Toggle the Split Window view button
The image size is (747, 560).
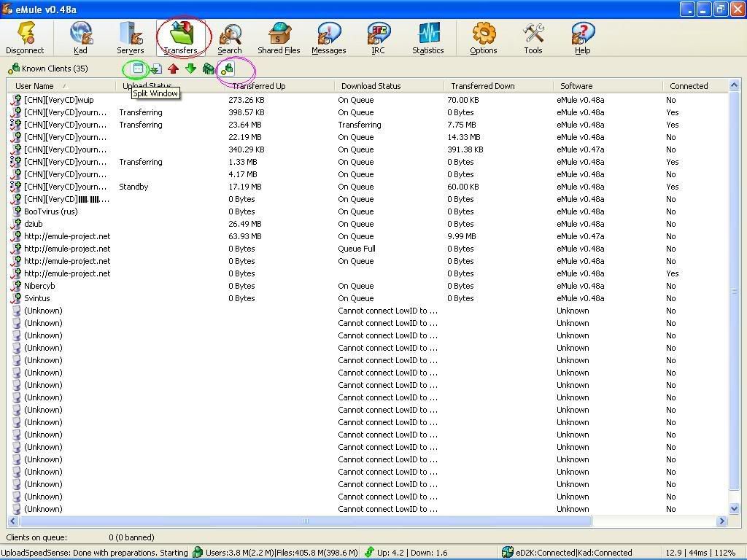pos(137,69)
